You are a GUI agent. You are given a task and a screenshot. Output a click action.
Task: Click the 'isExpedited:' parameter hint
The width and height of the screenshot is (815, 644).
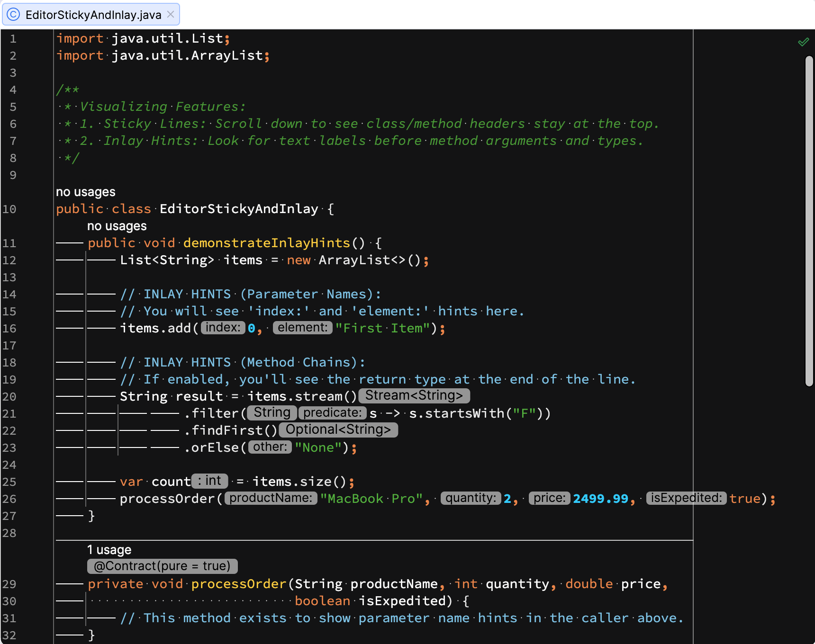pos(687,498)
